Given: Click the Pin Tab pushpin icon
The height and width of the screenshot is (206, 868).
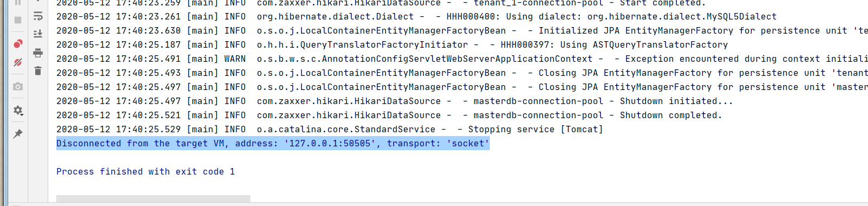Looking at the screenshot, I should click(x=18, y=133).
